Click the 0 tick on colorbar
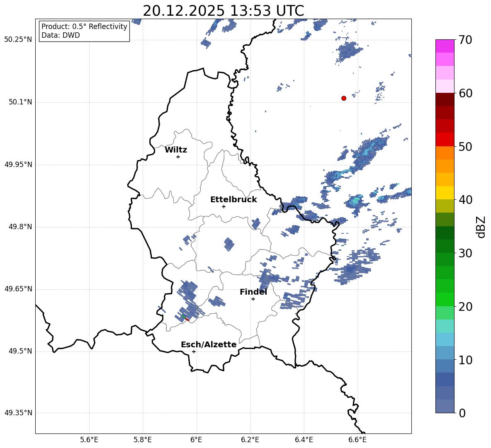Image resolution: width=491 pixels, height=448 pixels. (462, 413)
